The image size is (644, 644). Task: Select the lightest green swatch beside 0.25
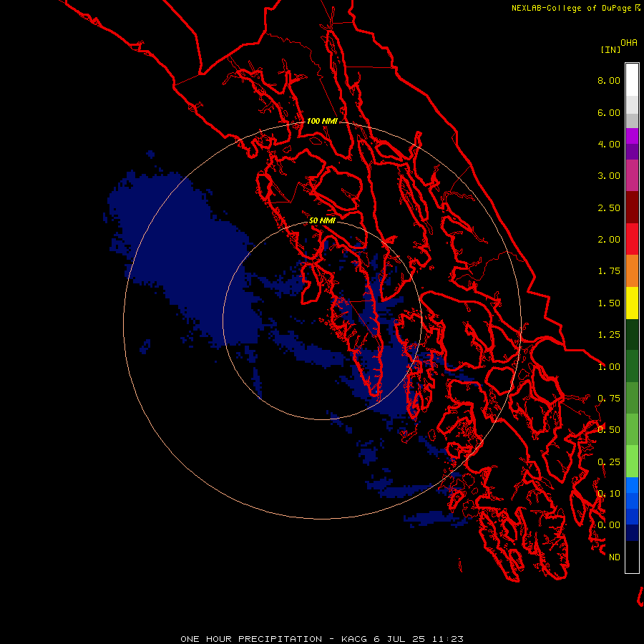pyautogui.click(x=632, y=462)
